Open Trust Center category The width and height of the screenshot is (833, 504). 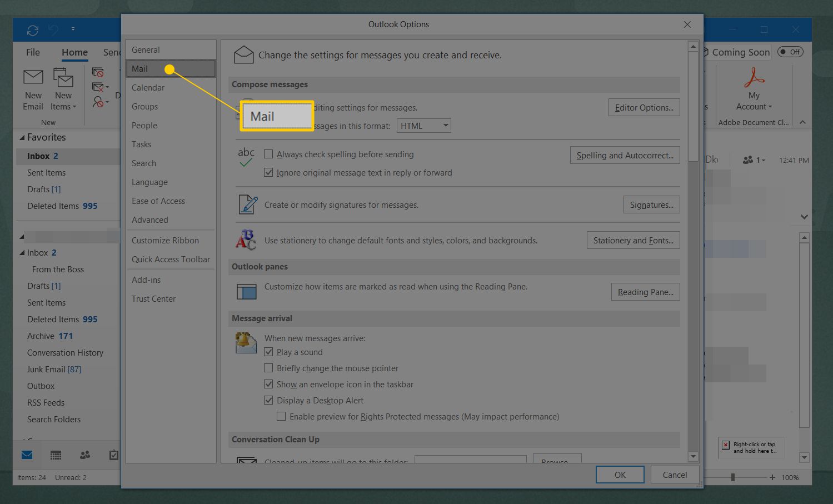(171, 298)
